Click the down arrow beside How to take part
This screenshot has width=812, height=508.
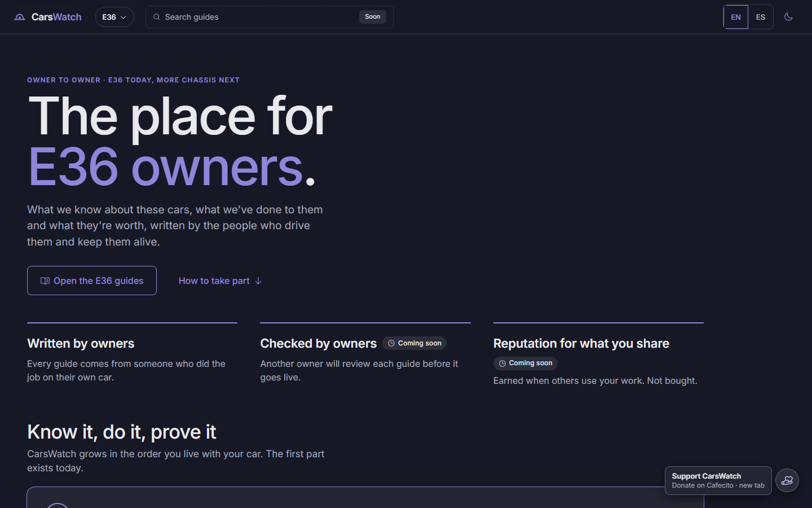258,281
